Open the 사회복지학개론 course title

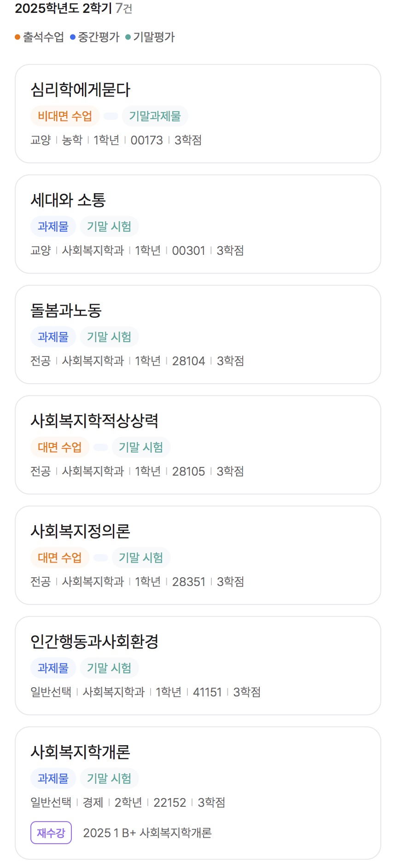80,752
